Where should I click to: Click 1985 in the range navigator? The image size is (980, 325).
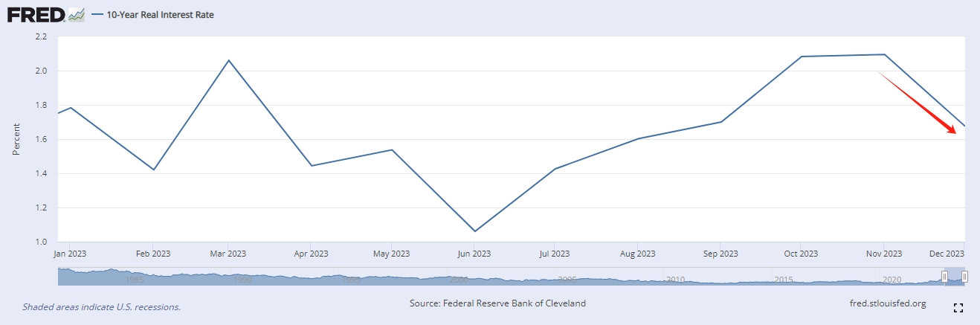coord(135,280)
